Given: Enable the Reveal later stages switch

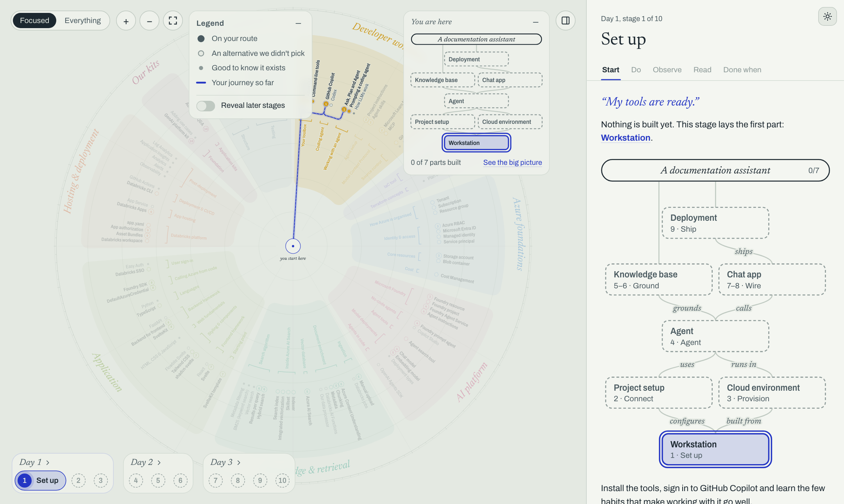Looking at the screenshot, I should 206,105.
